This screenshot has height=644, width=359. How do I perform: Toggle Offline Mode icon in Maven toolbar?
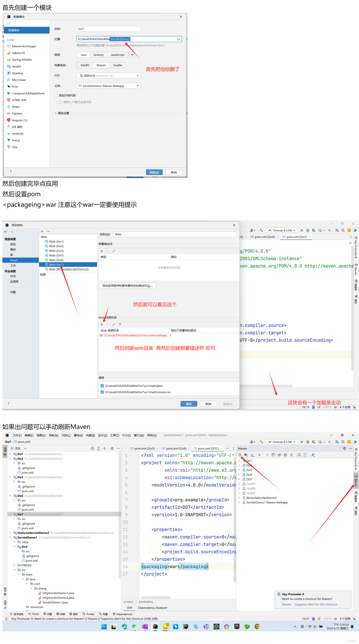(x=279, y=455)
